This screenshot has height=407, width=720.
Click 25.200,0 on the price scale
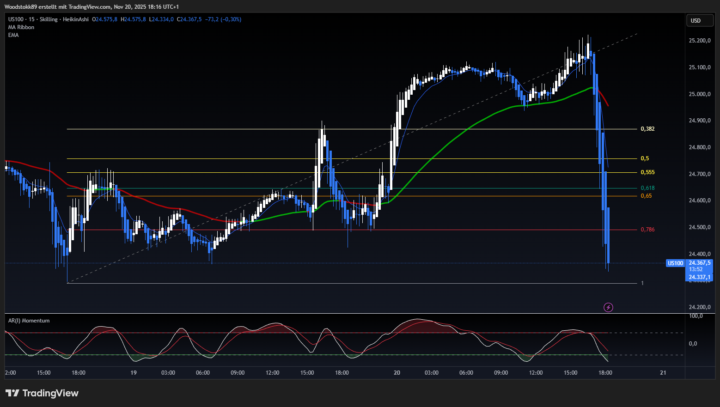click(699, 41)
